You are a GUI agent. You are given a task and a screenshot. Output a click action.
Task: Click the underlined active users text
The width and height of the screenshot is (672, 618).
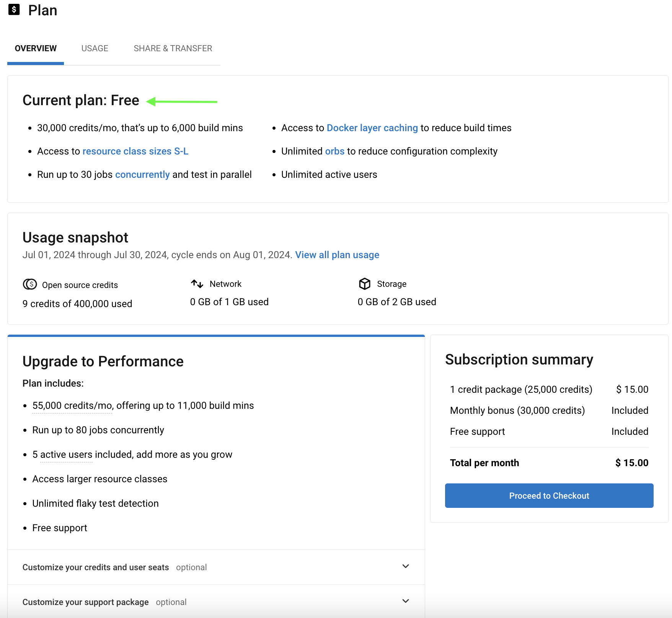coord(66,455)
